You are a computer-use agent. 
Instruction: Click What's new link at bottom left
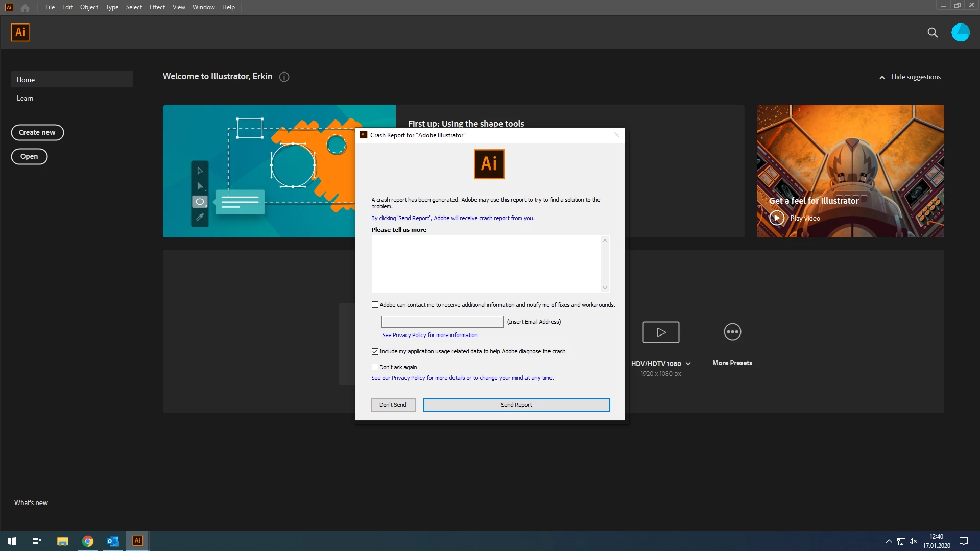(31, 503)
